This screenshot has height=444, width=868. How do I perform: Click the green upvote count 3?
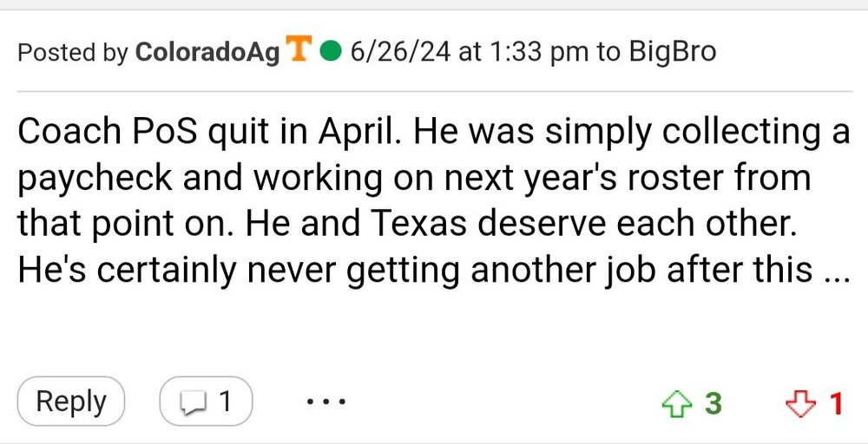[x=713, y=402]
